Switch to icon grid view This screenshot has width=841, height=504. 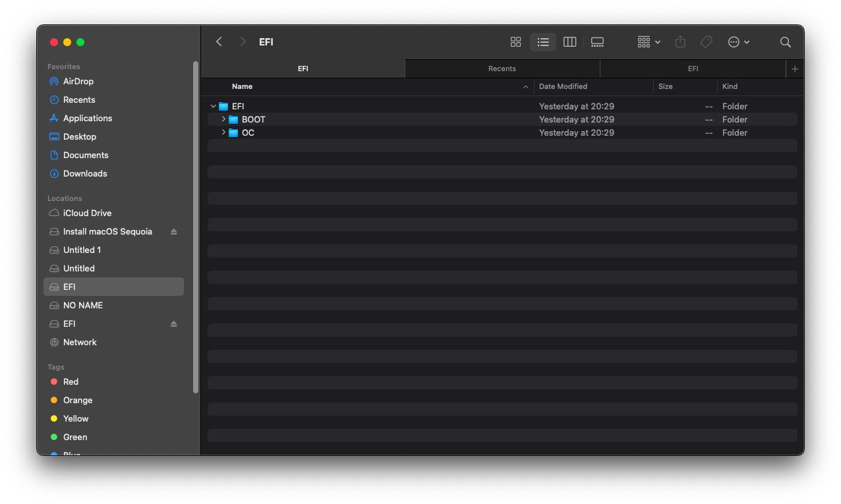coord(515,42)
